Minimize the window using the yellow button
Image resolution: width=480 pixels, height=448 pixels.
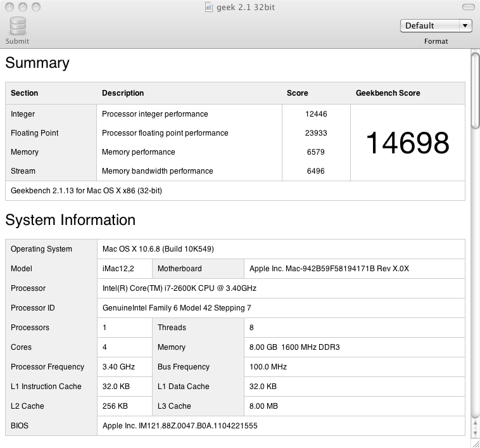pyautogui.click(x=22, y=7)
